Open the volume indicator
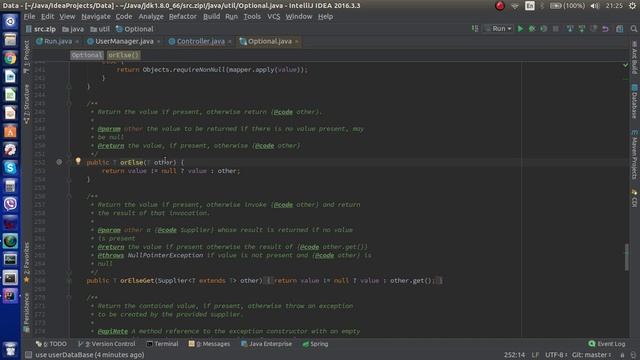Screen dimensions: 640x360 coord(595,6)
